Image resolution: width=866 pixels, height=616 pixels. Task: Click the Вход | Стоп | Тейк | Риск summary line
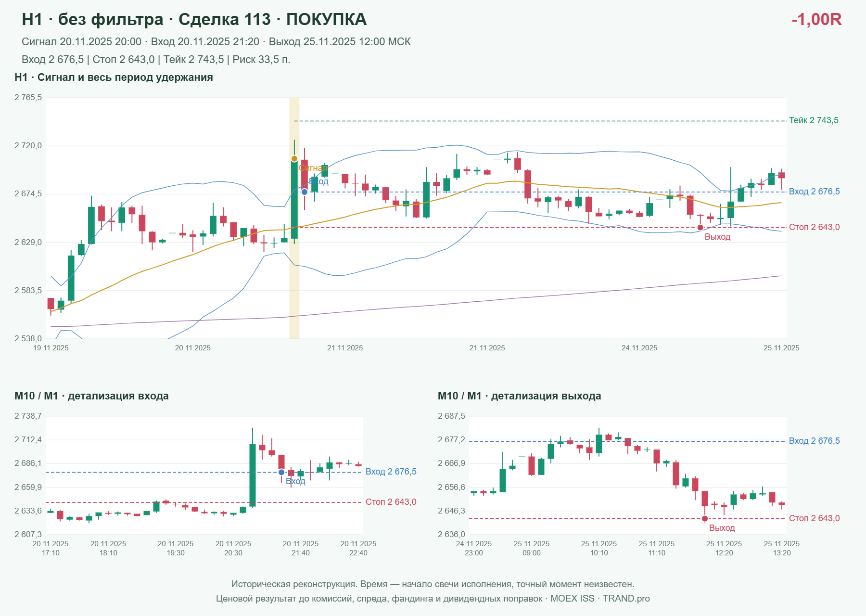pyautogui.click(x=156, y=60)
